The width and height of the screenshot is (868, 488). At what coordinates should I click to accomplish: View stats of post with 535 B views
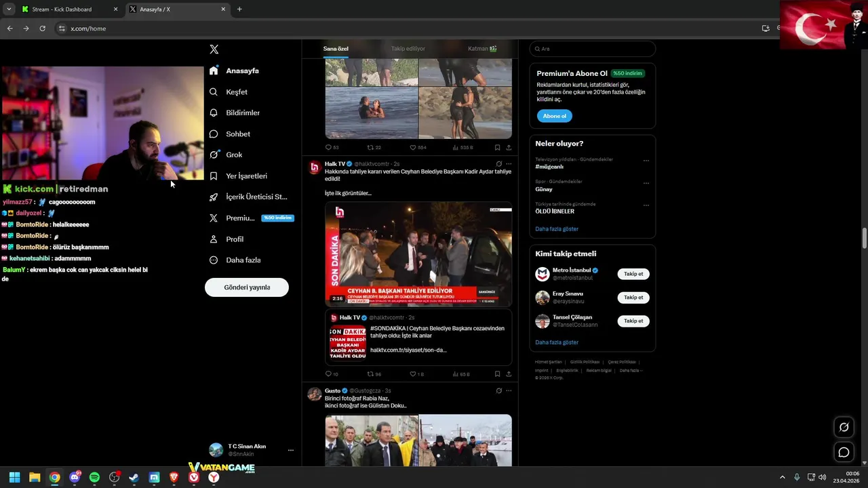coord(462,147)
